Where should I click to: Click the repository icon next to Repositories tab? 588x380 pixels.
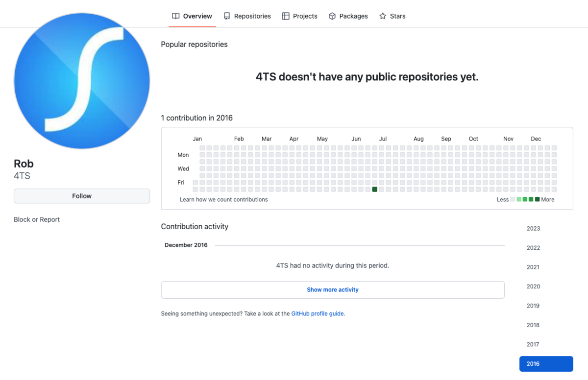pos(227,16)
